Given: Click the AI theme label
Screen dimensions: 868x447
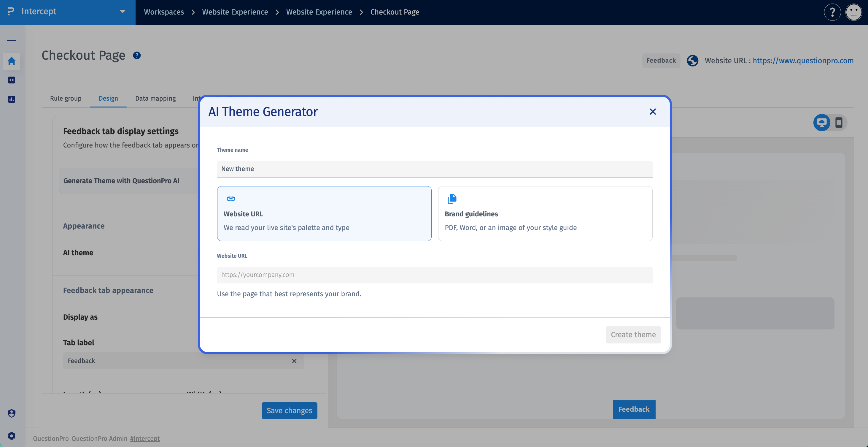Looking at the screenshot, I should click(x=78, y=253).
